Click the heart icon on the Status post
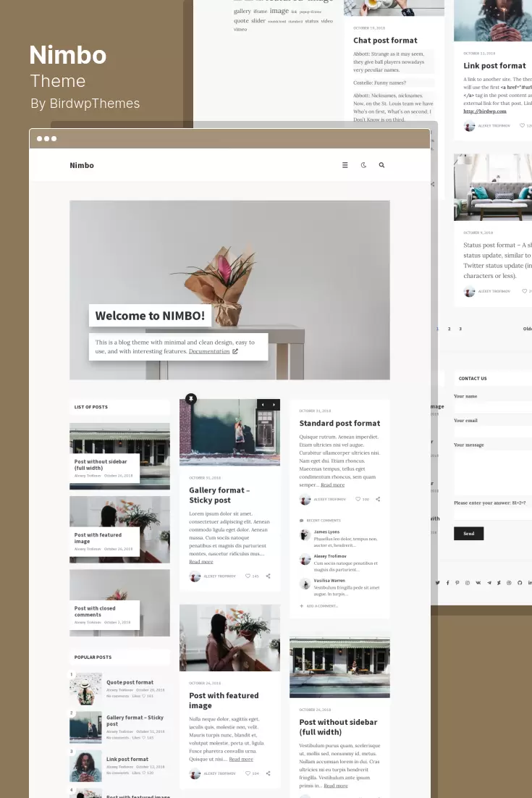 click(x=524, y=291)
